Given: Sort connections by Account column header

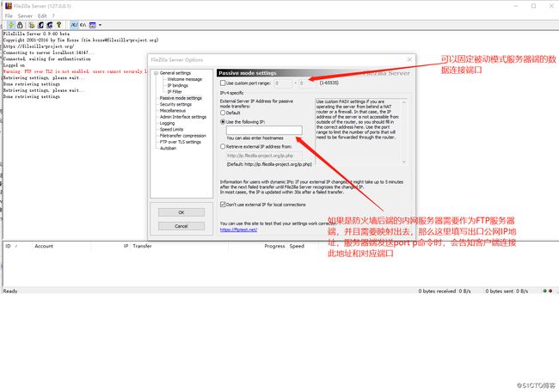Looking at the screenshot, I should [44, 246].
